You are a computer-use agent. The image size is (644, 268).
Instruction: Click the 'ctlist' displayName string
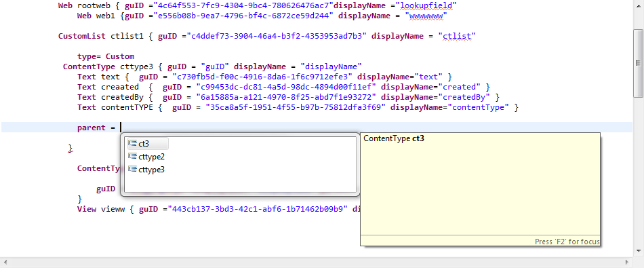click(x=457, y=36)
